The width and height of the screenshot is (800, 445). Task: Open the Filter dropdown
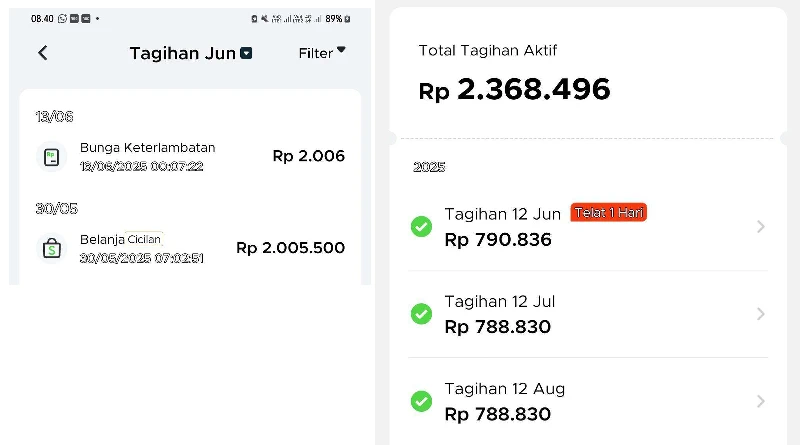[322, 53]
